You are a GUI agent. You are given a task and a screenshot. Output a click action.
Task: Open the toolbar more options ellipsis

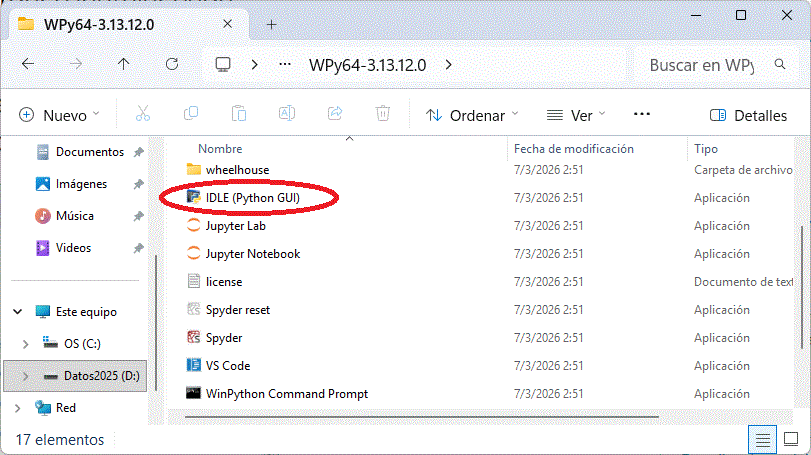click(x=642, y=114)
